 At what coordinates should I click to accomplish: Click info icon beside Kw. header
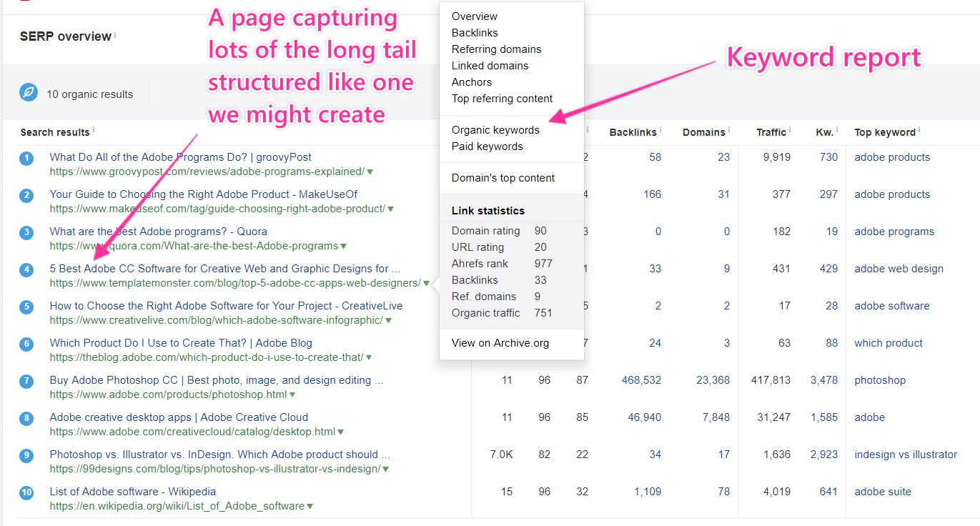point(836,130)
